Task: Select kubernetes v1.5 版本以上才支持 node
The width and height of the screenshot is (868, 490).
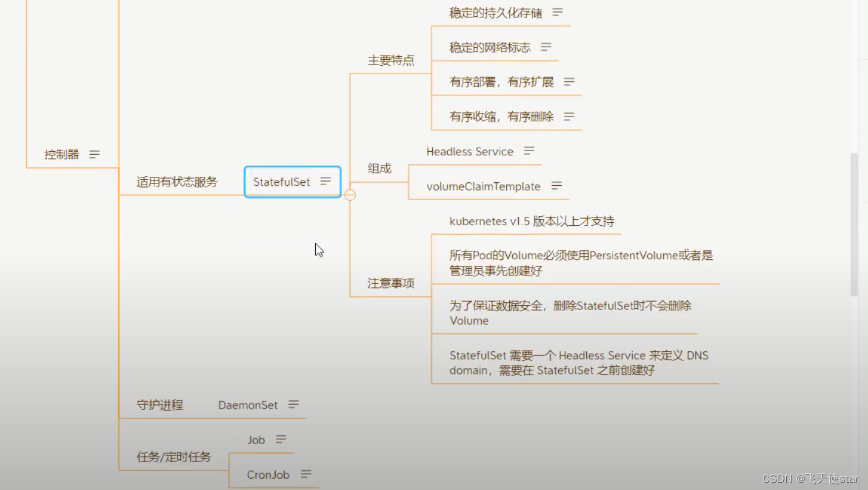Action: pyautogui.click(x=532, y=221)
